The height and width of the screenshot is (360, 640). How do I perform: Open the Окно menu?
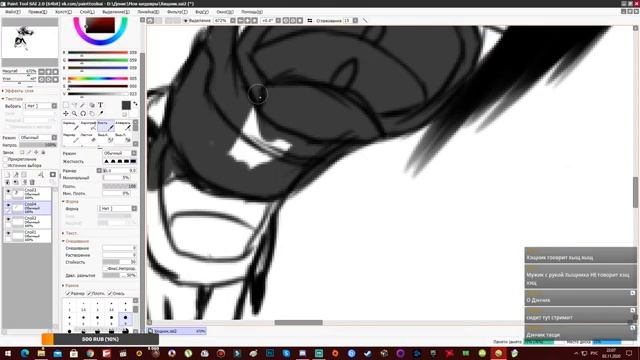coord(225,12)
